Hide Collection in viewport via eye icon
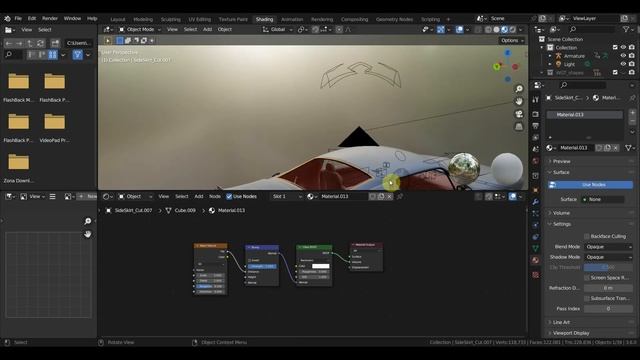This screenshot has width=640, height=360. 623,48
